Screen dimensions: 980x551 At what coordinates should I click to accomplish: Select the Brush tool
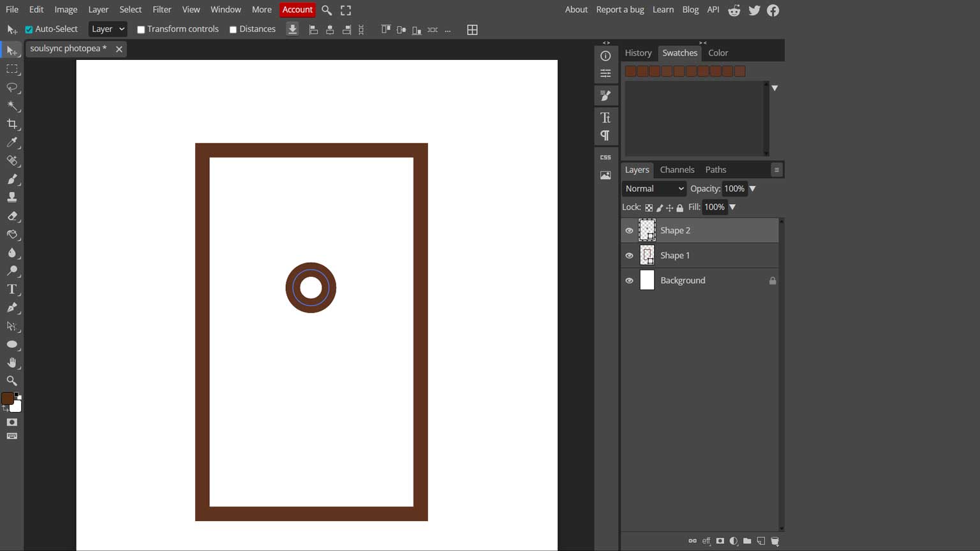coord(11,179)
